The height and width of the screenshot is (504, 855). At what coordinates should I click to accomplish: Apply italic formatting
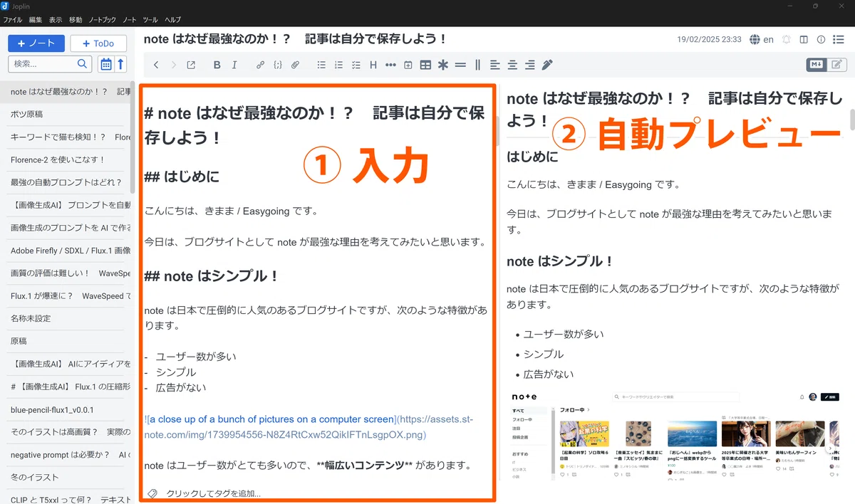coord(234,65)
